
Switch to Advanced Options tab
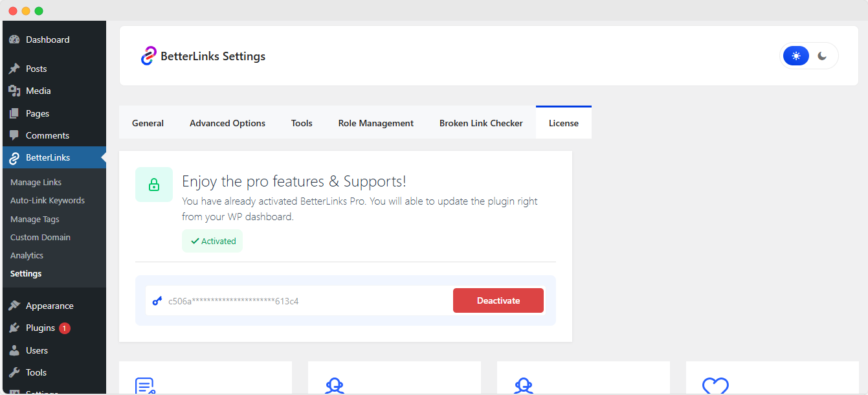click(x=227, y=123)
